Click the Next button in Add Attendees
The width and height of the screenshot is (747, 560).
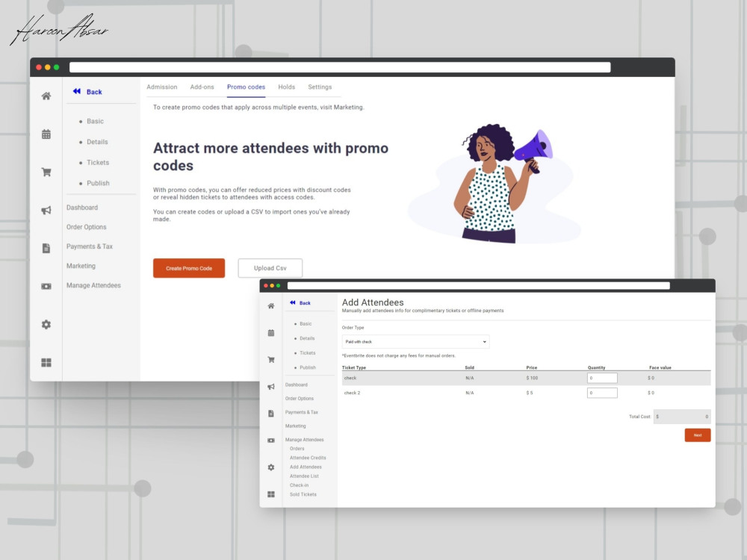(698, 435)
